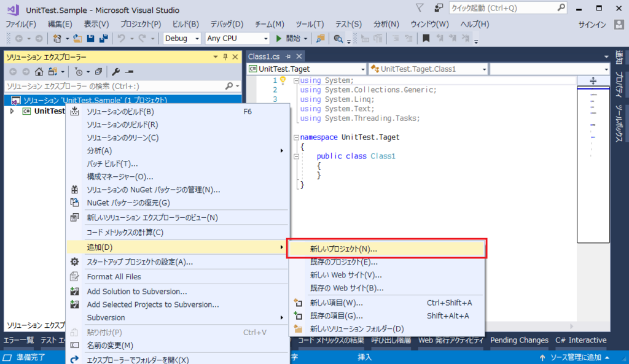Click ソース管理に追加 in status bar
Viewport: 629px width, 364px height.
(575, 357)
